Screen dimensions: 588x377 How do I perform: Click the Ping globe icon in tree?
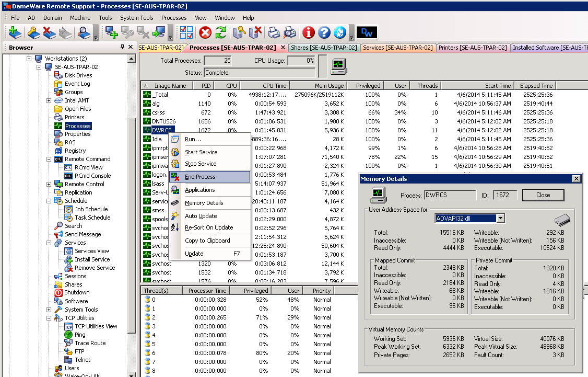68,335
